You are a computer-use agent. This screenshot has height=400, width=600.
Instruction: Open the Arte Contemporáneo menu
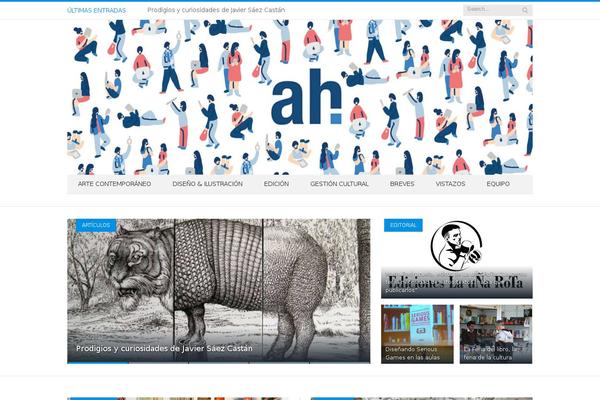coord(114,184)
